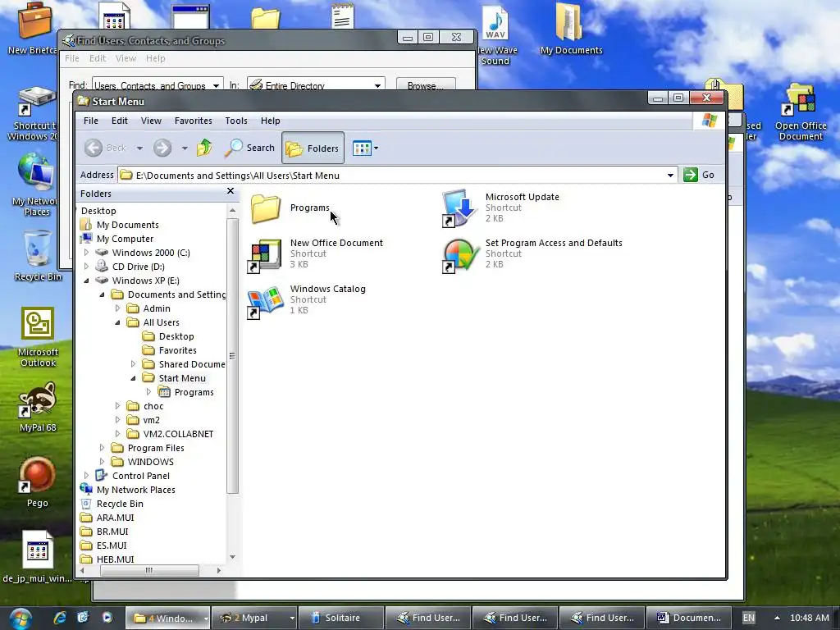Open Find dropdown in Find Users window
This screenshot has width=840, height=630.
(x=216, y=85)
